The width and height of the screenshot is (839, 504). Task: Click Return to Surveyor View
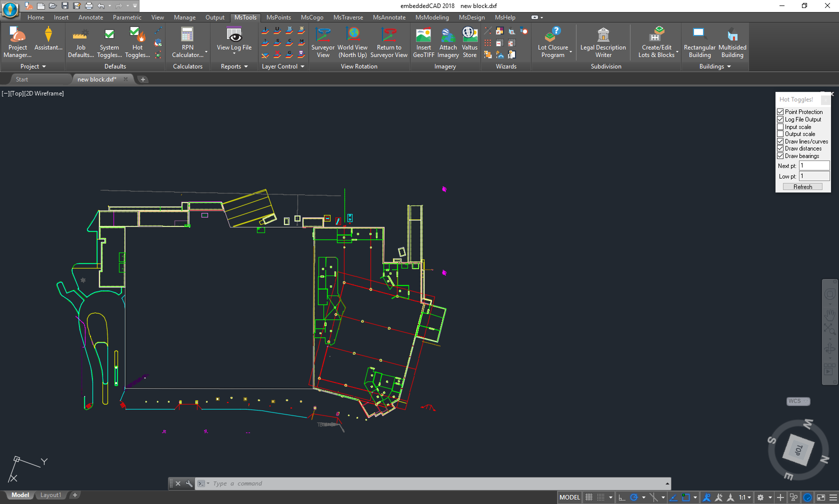pyautogui.click(x=389, y=42)
